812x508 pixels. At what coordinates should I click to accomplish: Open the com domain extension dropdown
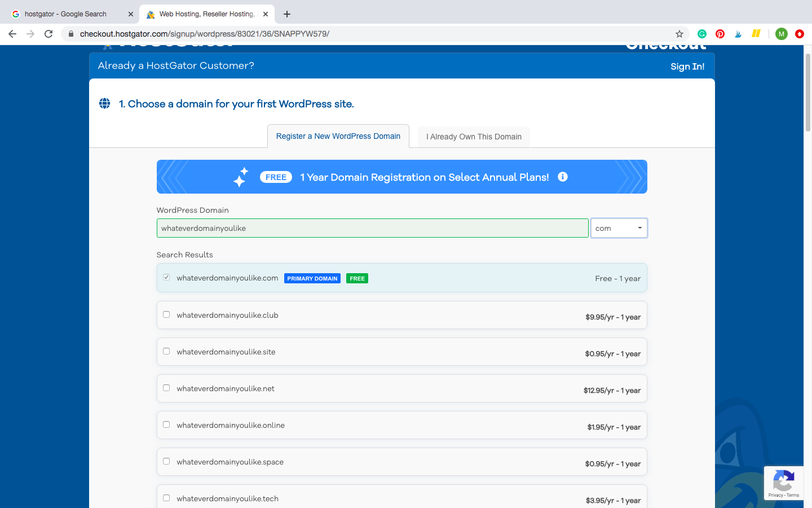[619, 228]
